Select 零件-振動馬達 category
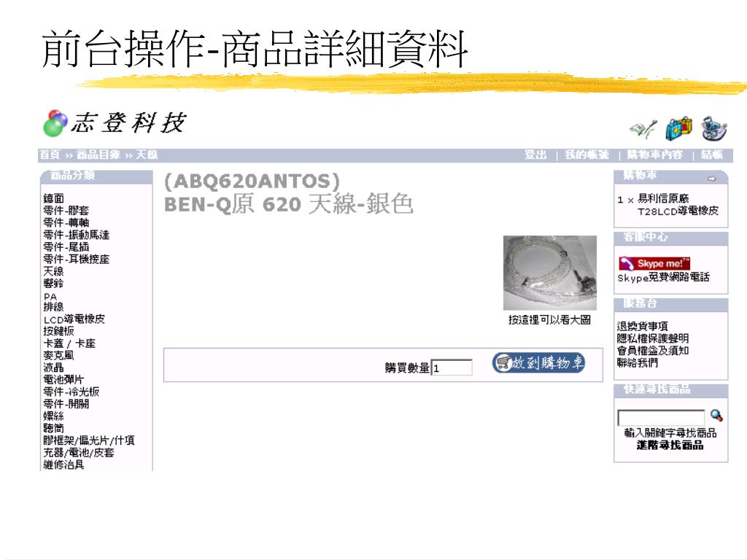This screenshot has width=747, height=560. point(76,235)
